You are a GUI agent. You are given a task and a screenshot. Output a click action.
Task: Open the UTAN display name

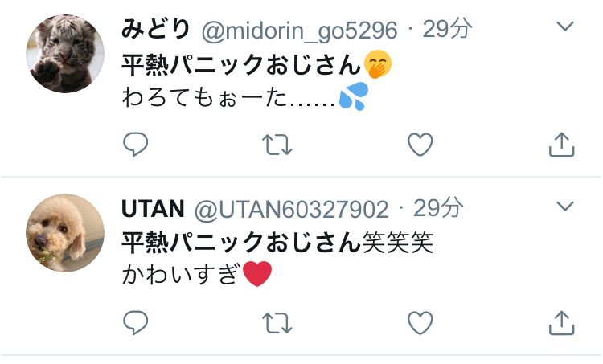tap(153, 209)
